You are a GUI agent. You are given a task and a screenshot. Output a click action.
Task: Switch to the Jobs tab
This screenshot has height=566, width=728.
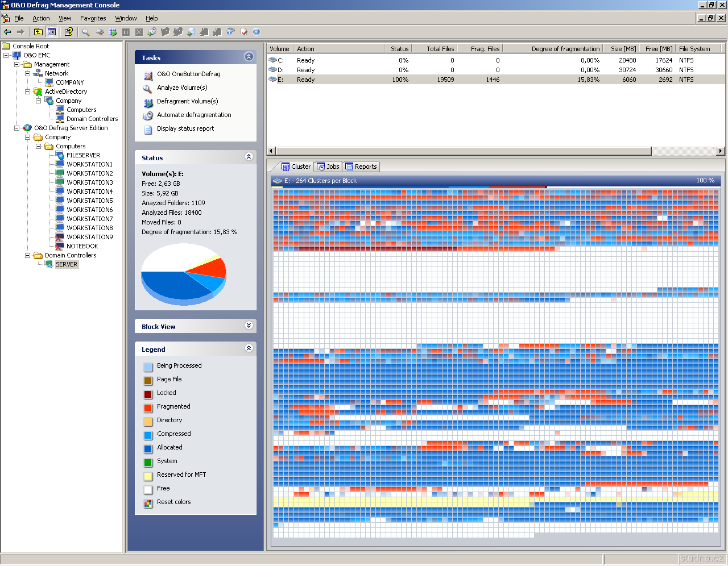[x=328, y=167]
